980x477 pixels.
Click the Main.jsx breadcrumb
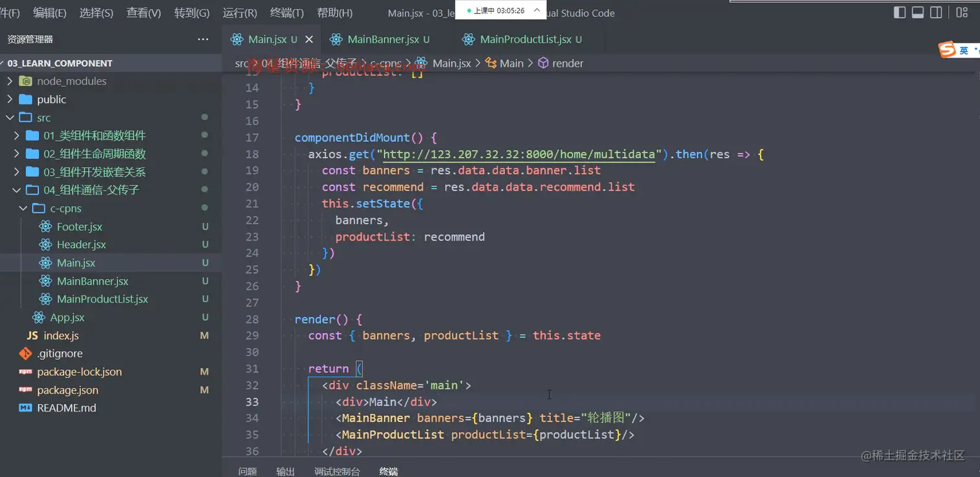[452, 64]
